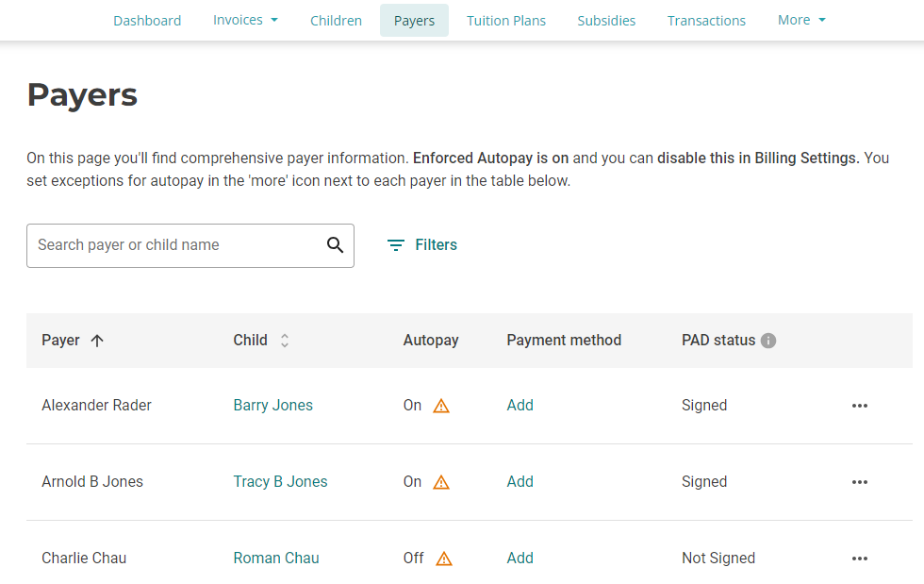Viewport: 924px width, 584px height.
Task: Open the Roman Chau child profile
Action: [x=276, y=558]
